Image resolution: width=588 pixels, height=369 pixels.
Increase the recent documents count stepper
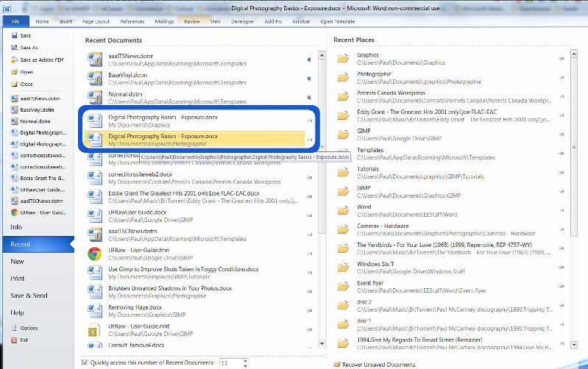245,361
